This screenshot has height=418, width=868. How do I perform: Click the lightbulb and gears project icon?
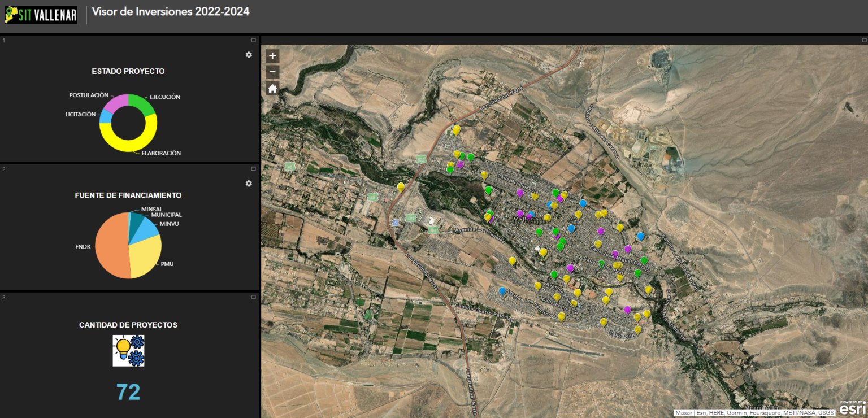(x=128, y=351)
